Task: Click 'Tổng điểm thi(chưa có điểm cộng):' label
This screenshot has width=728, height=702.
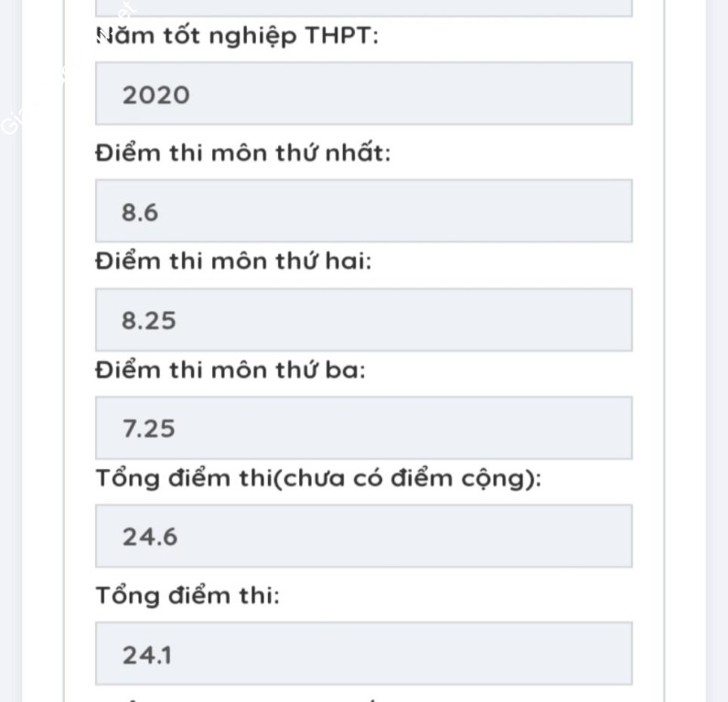Action: [x=318, y=478]
